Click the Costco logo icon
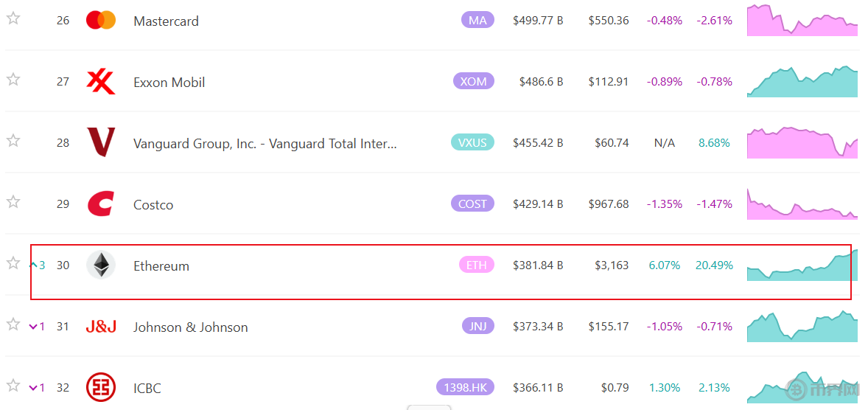868x410 pixels. pyautogui.click(x=101, y=204)
